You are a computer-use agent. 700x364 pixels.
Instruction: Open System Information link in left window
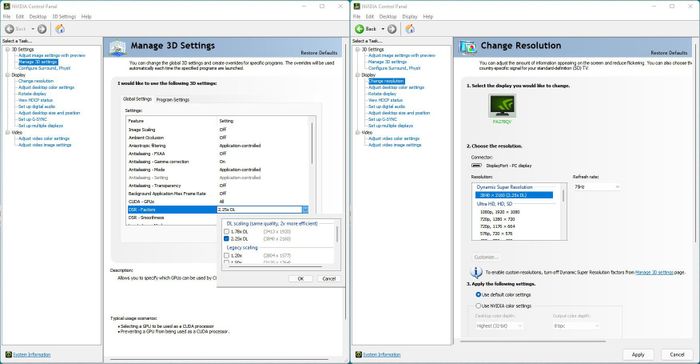pos(32,355)
